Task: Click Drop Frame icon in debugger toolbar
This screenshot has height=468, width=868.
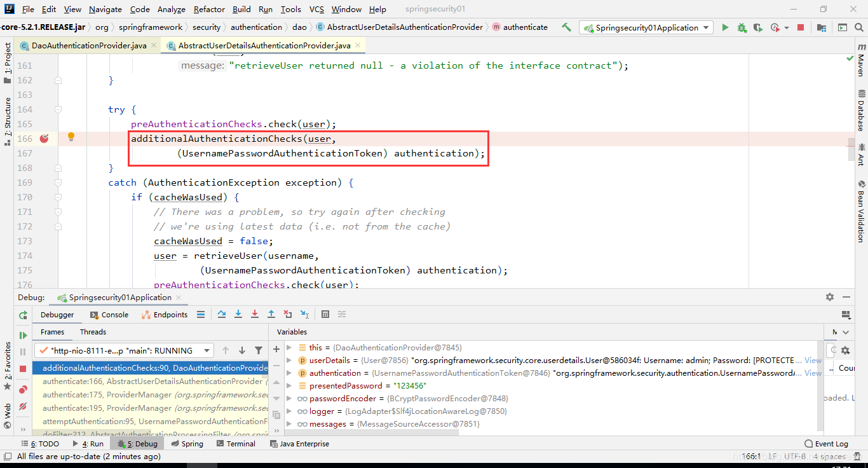Action: click(288, 314)
